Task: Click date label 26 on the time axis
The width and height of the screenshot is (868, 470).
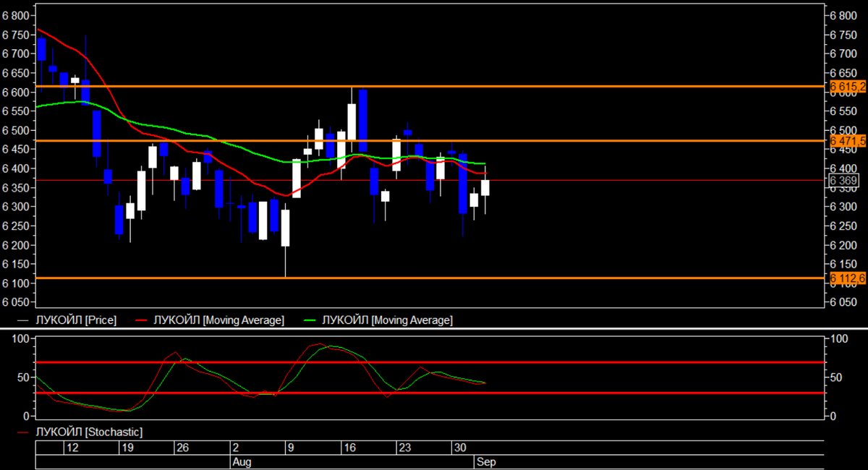Action: [x=184, y=448]
